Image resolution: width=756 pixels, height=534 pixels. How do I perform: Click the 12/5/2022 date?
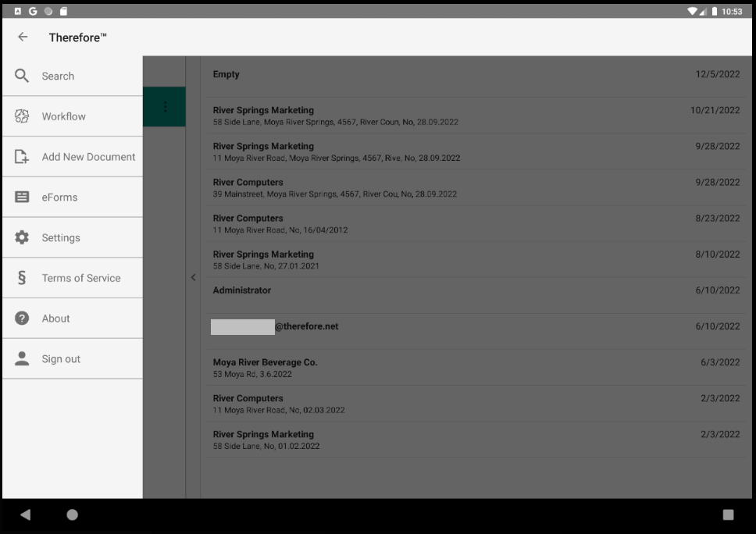[718, 74]
